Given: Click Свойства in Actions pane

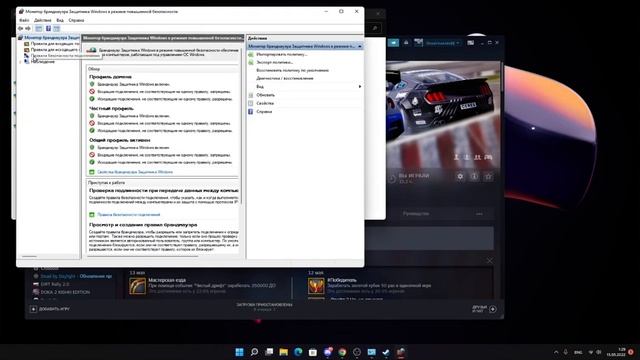Looking at the screenshot, I should (x=265, y=103).
